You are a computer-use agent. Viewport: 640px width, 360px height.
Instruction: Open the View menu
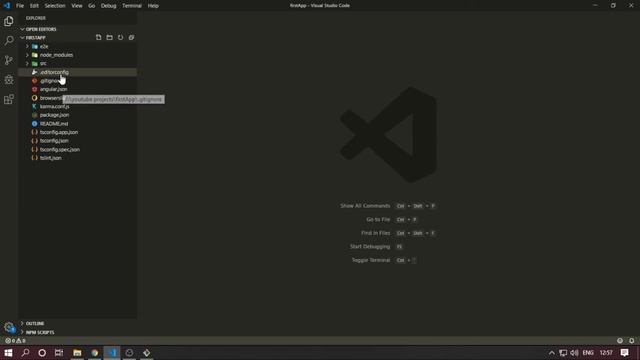coord(77,6)
